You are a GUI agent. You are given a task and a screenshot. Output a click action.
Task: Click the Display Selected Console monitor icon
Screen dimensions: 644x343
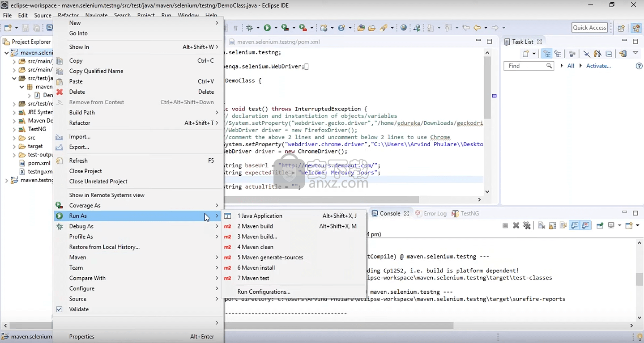pyautogui.click(x=611, y=225)
